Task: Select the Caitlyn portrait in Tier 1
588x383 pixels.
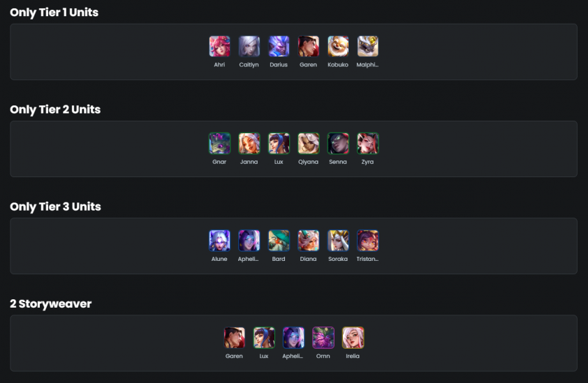Action: tap(249, 46)
